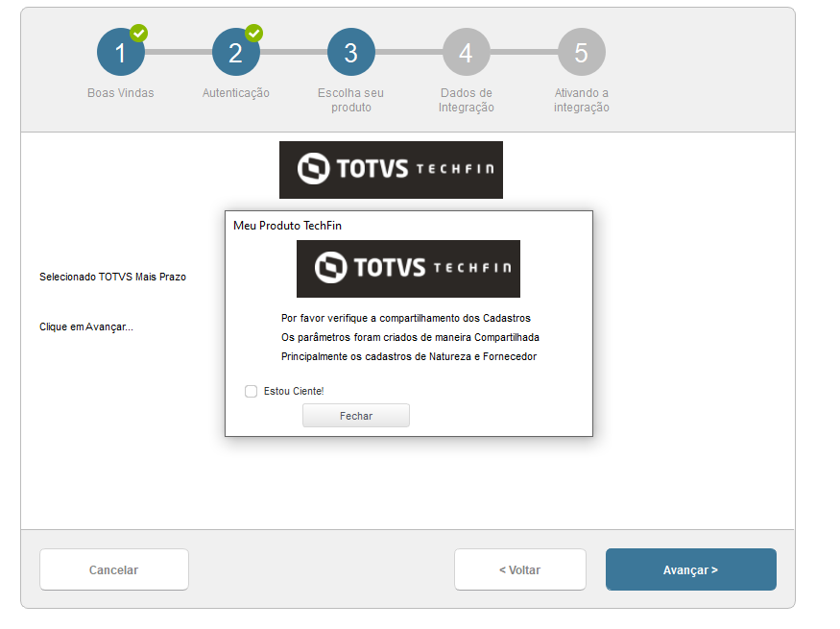Click the text Selecionado TOTVS Mais Prazo
Screen dimensions: 840x629
112,277
